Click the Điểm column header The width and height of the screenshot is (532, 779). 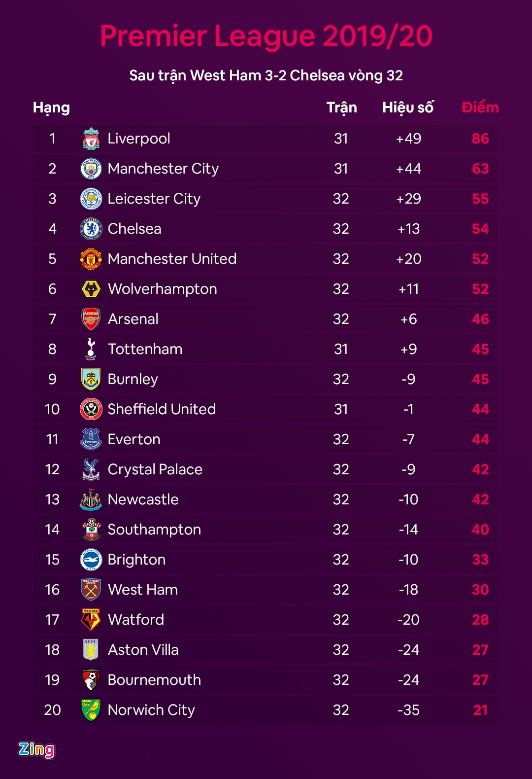tap(480, 107)
